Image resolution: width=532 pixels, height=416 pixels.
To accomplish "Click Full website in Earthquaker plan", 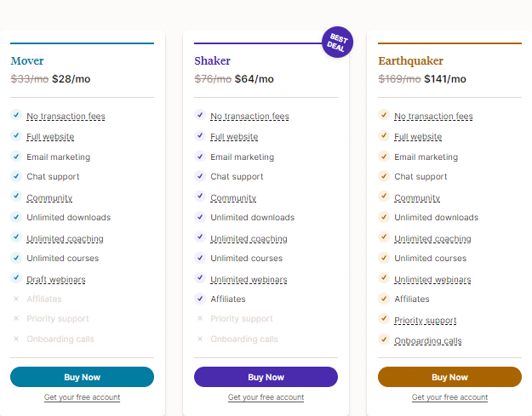I will tap(418, 137).
